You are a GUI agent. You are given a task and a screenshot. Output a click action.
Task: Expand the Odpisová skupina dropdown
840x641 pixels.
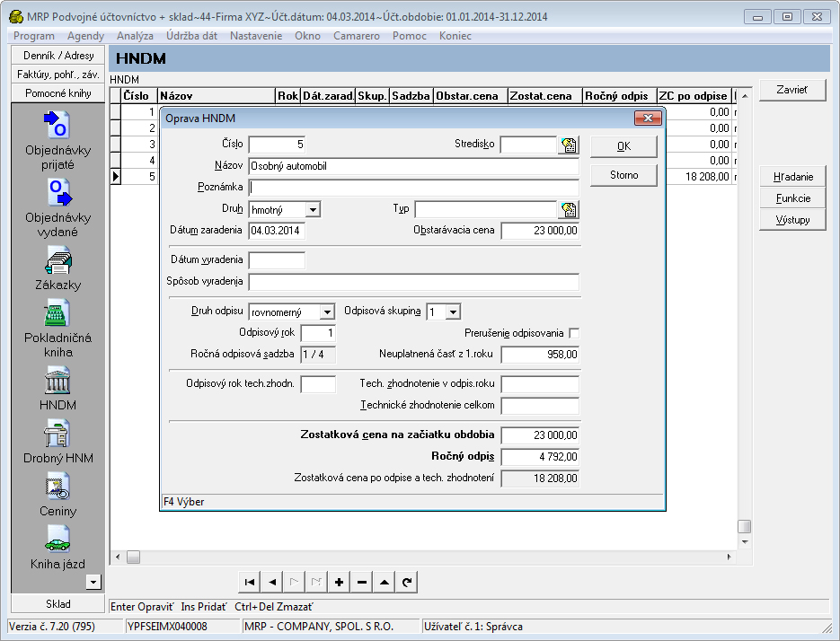pos(453,312)
